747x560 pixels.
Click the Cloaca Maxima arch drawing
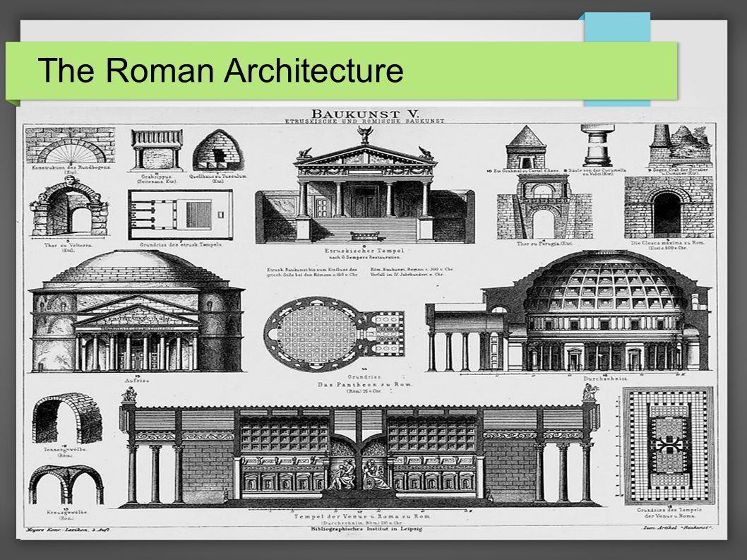669,207
